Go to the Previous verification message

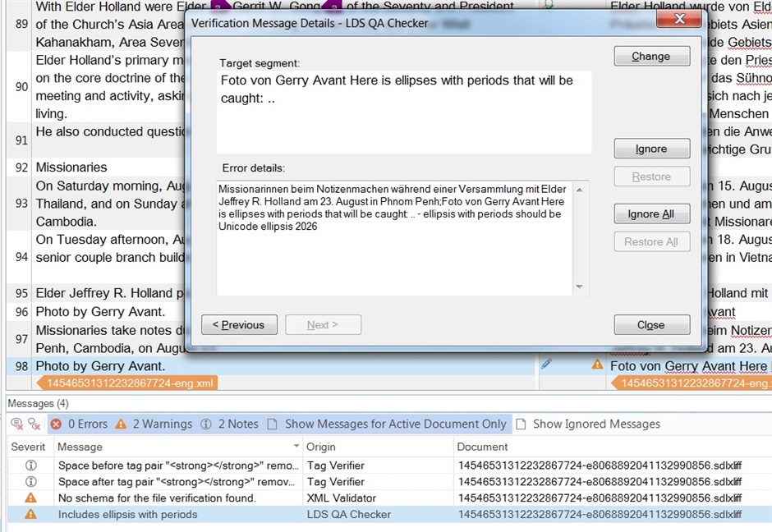pos(239,325)
